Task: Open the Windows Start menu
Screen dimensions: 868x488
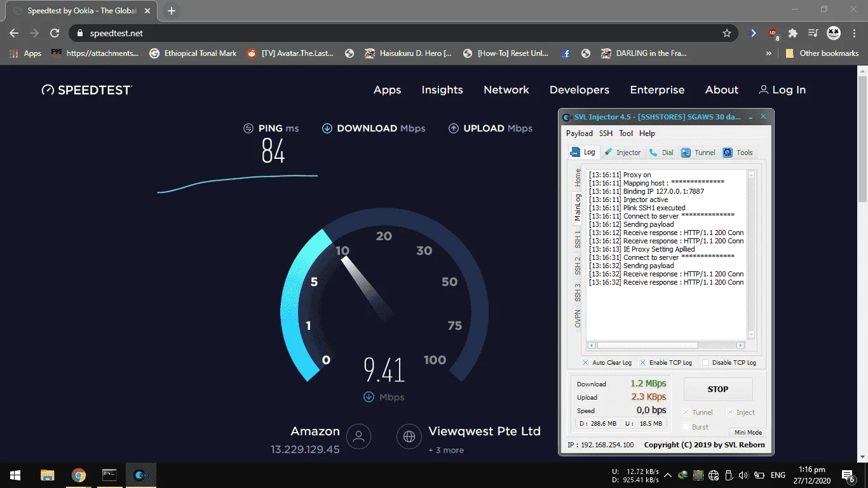Action: pyautogui.click(x=15, y=475)
